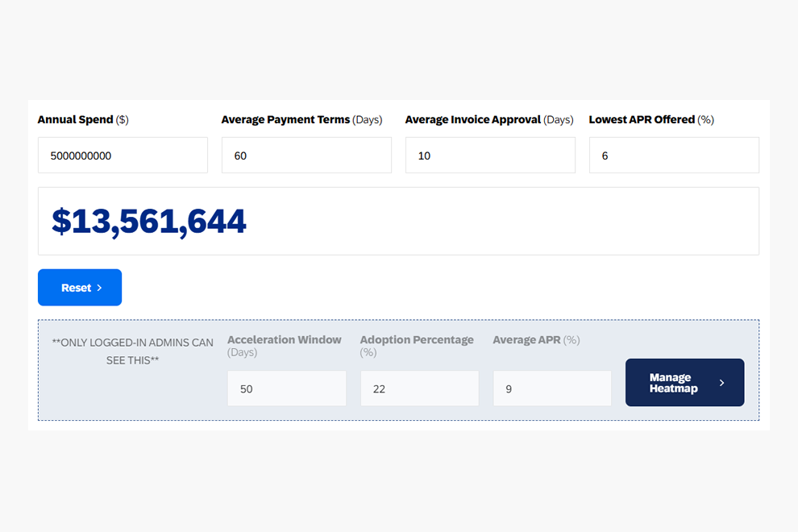
Task: Click the Annual Spend label
Action: (78, 119)
